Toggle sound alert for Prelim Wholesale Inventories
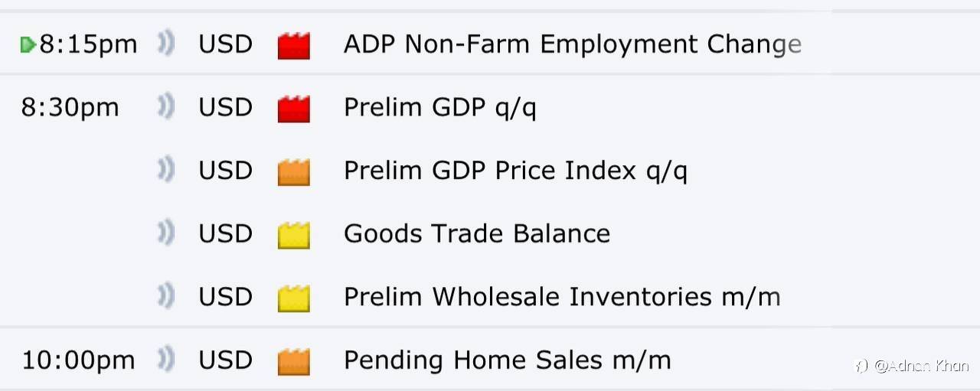 (x=165, y=295)
